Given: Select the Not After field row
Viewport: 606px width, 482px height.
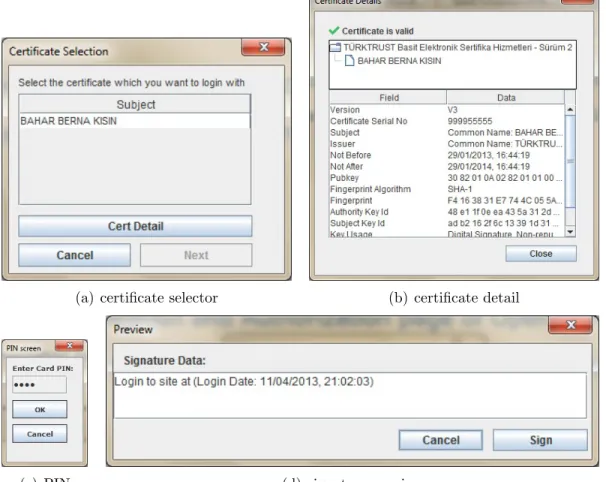Looking at the screenshot, I should pyautogui.click(x=447, y=167).
